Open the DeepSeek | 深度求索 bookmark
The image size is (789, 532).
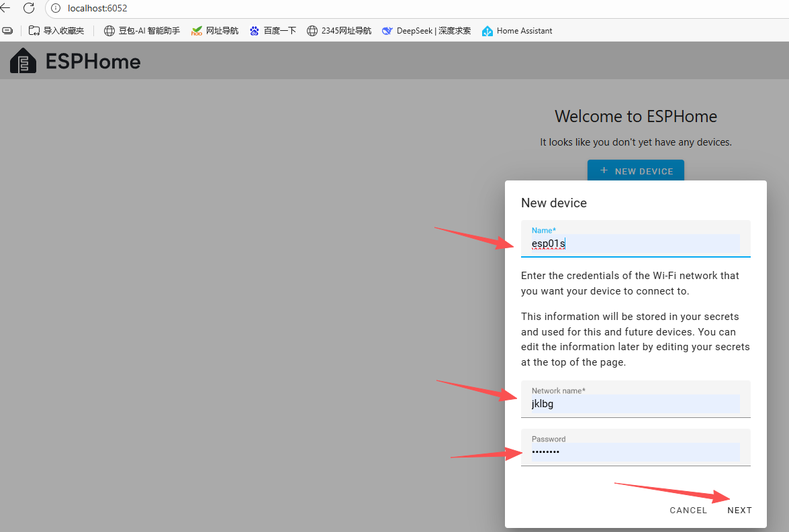point(426,31)
